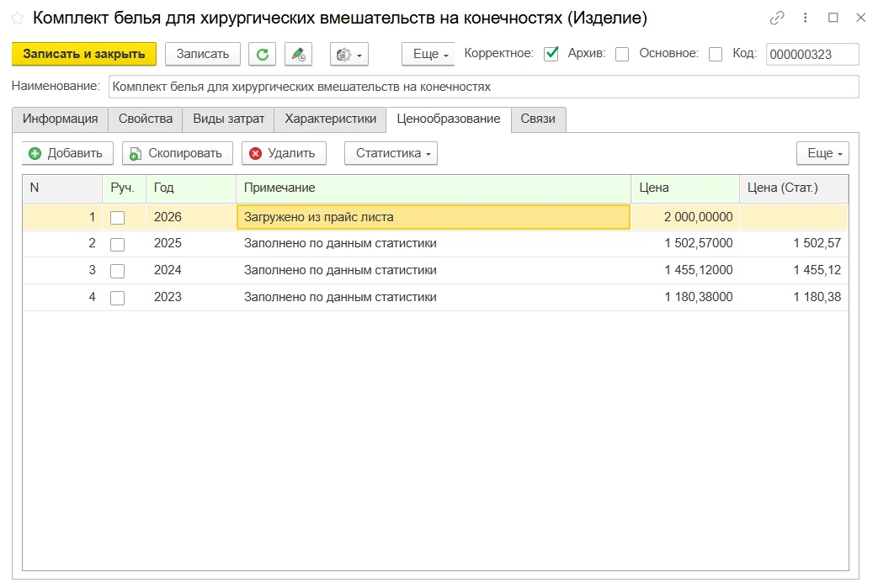The width and height of the screenshot is (878, 588).
Task: Select the 2025 year cell
Action: pyautogui.click(x=191, y=243)
